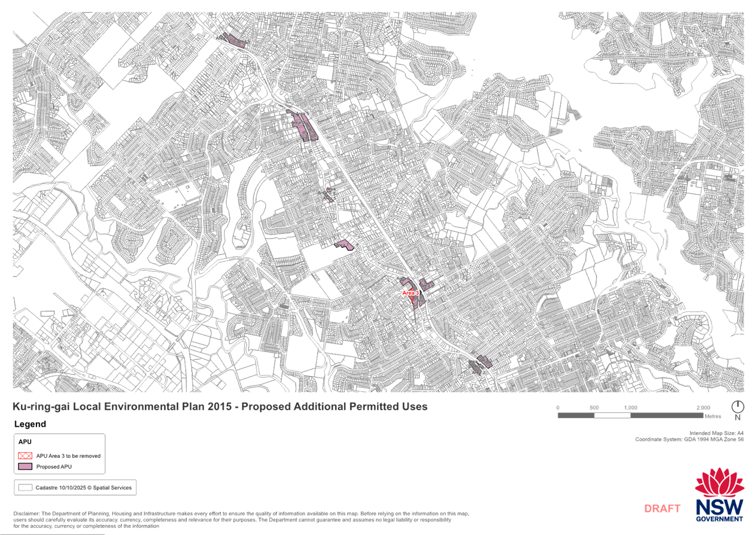Click the cadastre outline legend symbol
This screenshot has height=535, width=756.
click(x=25, y=487)
